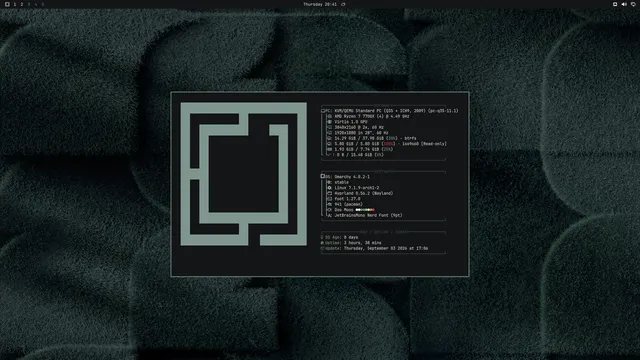Switch to workspace 4
The width and height of the screenshot is (640, 360).
point(36,4)
